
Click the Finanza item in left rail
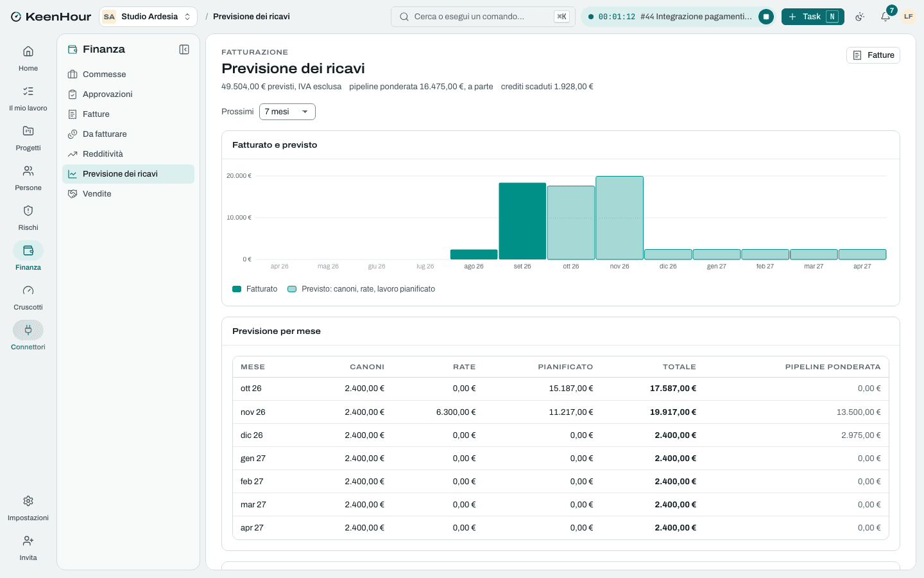[28, 258]
